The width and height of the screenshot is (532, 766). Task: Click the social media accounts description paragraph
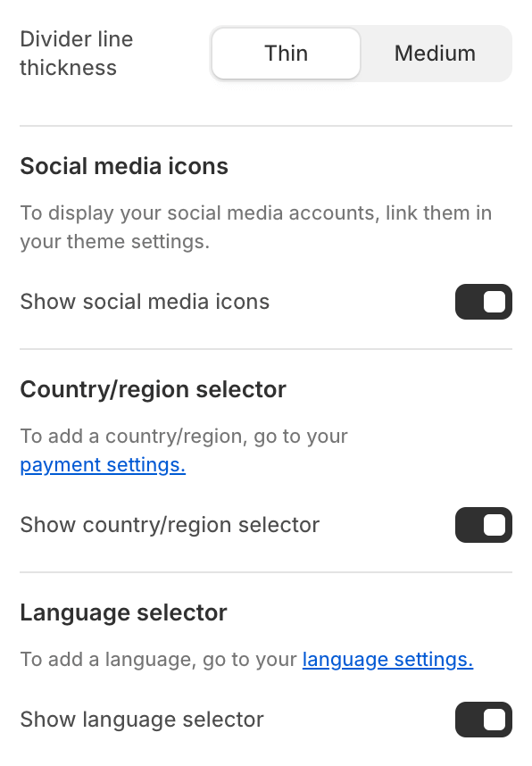(256, 227)
